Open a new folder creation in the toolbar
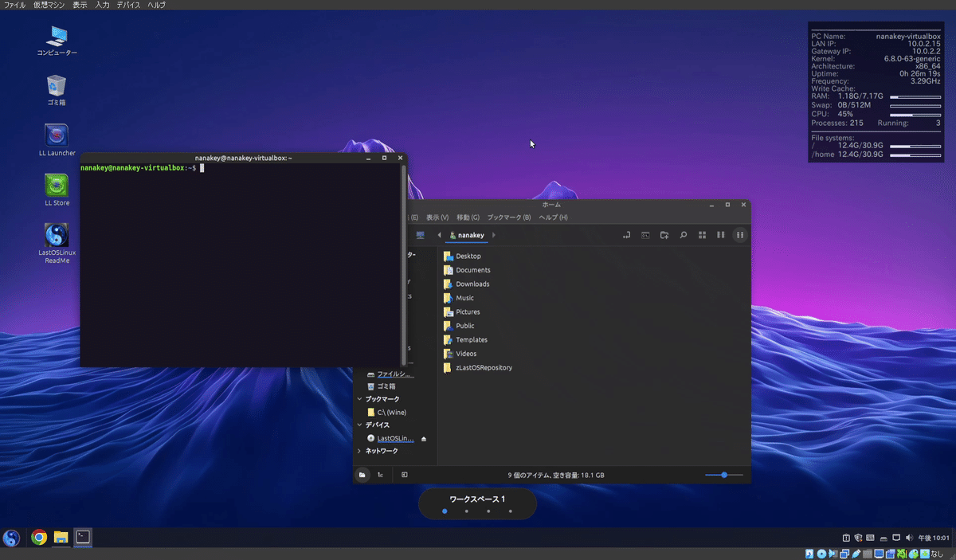Image resolution: width=956 pixels, height=560 pixels. [x=664, y=235]
